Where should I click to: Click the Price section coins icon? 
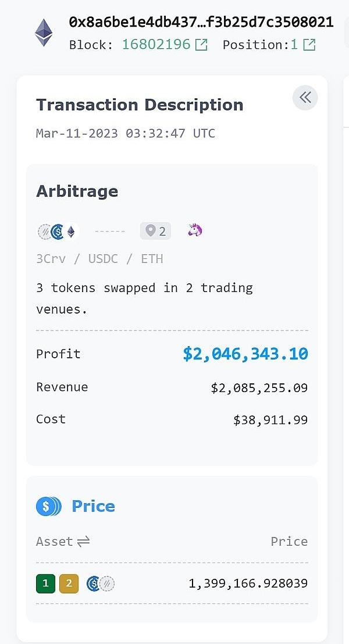(49, 506)
